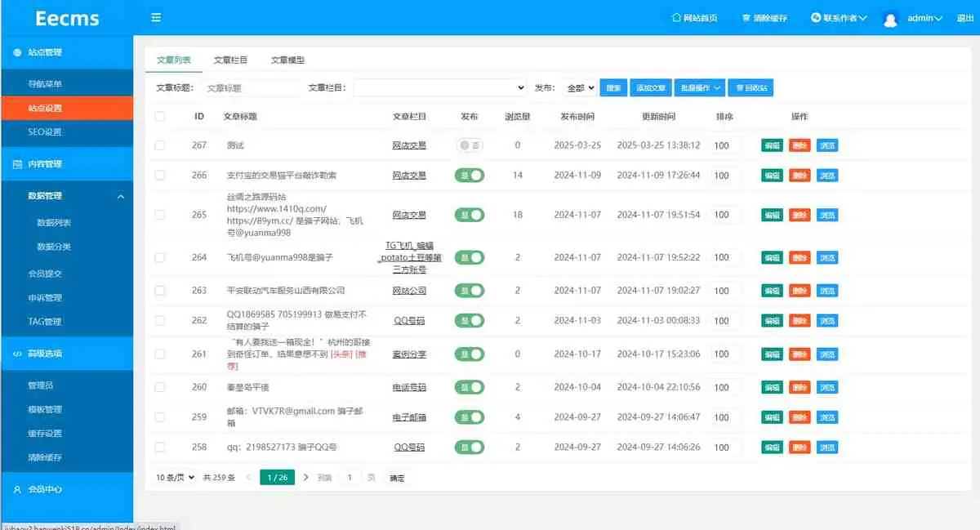Check the select-all checkbox in table header
980x530 pixels.
coord(160,116)
